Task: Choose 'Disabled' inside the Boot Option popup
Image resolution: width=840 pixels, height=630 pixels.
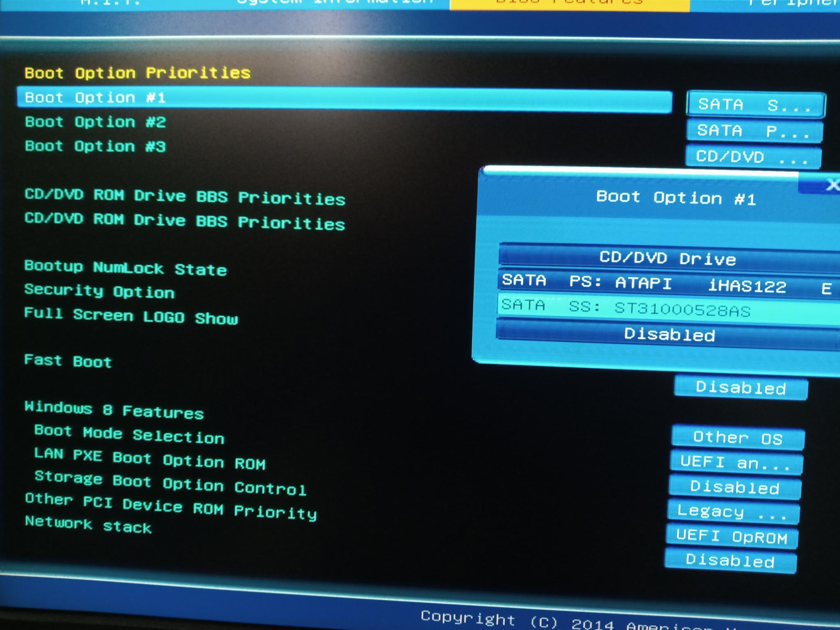Action: (x=669, y=335)
